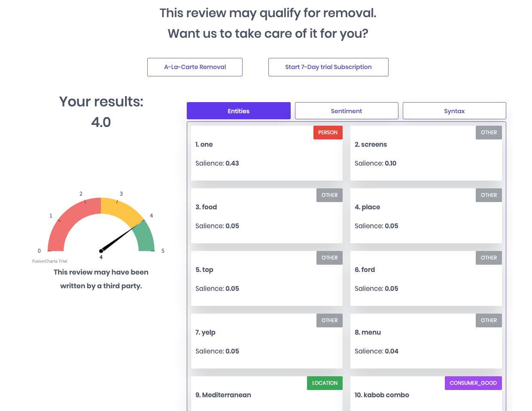Click the A-La-Carte Removal button
Viewport: 532px width, 411px height.
(195, 67)
